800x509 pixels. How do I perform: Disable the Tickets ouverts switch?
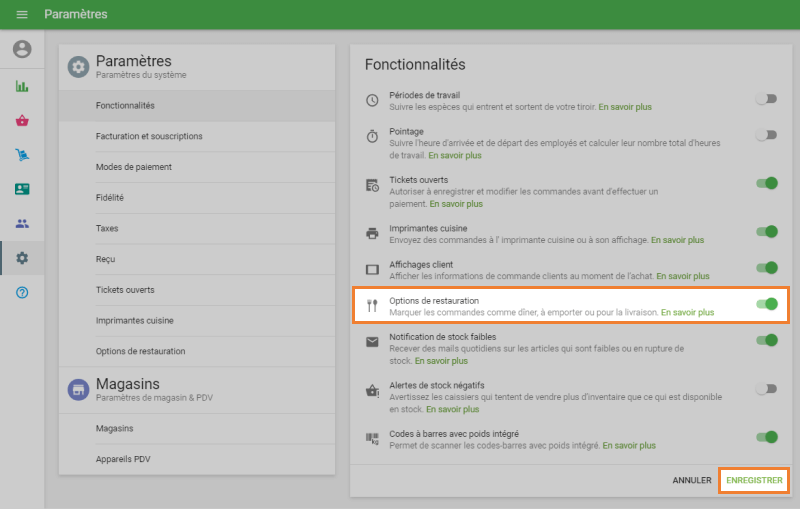pyautogui.click(x=767, y=183)
